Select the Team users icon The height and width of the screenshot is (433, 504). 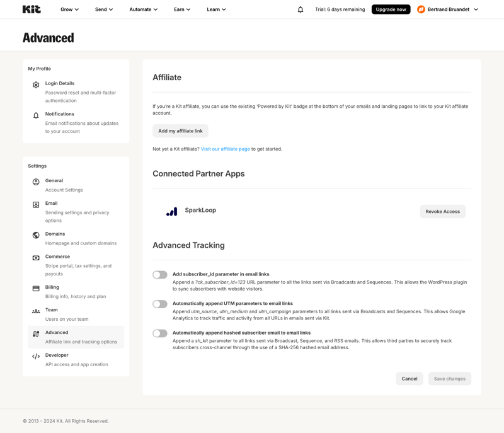36,310
